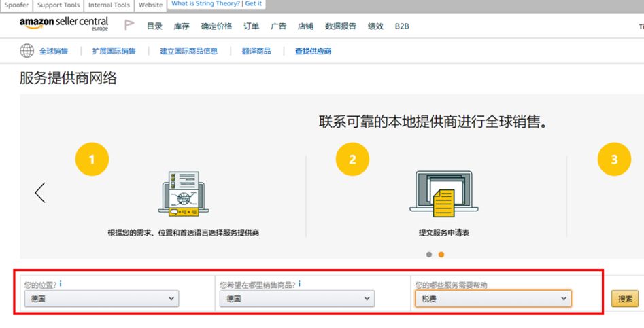Click the globe icon next to 全球销售
Image resolution: width=644 pixels, height=328 pixels.
pyautogui.click(x=27, y=51)
